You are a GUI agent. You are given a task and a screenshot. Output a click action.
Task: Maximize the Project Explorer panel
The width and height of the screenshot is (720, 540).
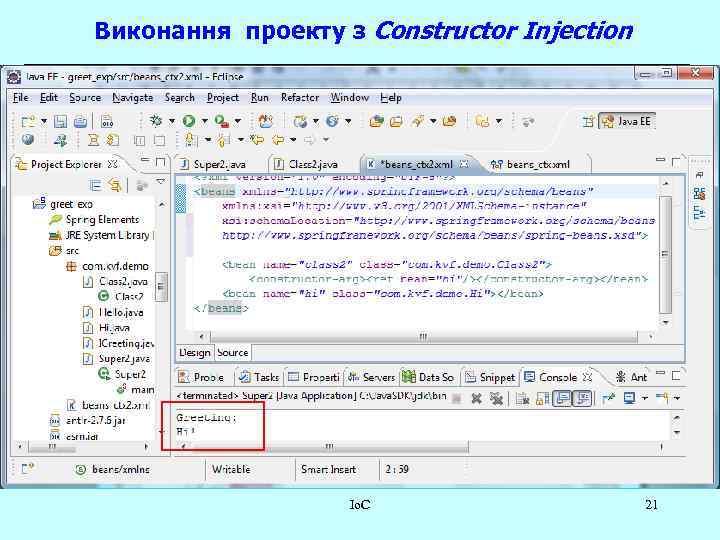point(160,162)
